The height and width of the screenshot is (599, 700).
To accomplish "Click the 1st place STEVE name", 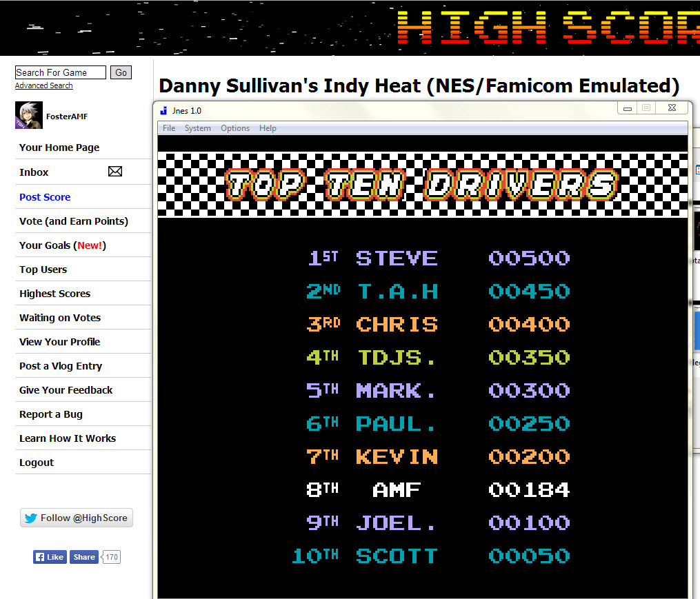I will coord(397,258).
